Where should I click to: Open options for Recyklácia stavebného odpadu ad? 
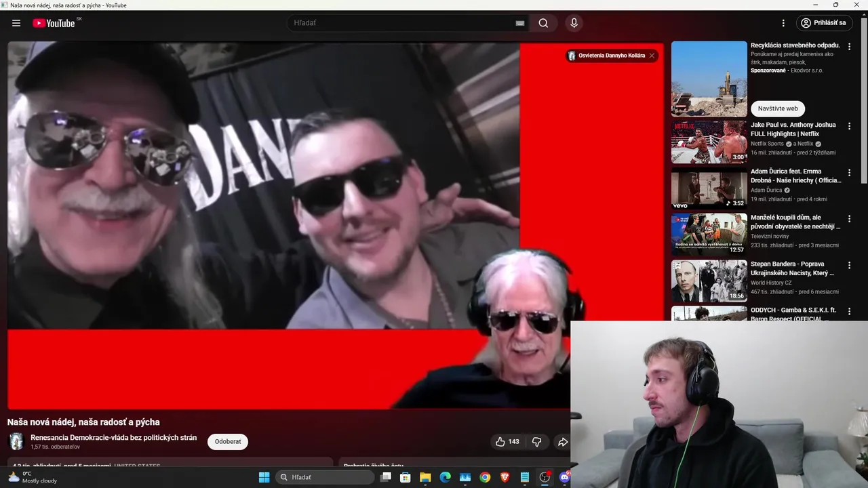(x=849, y=46)
